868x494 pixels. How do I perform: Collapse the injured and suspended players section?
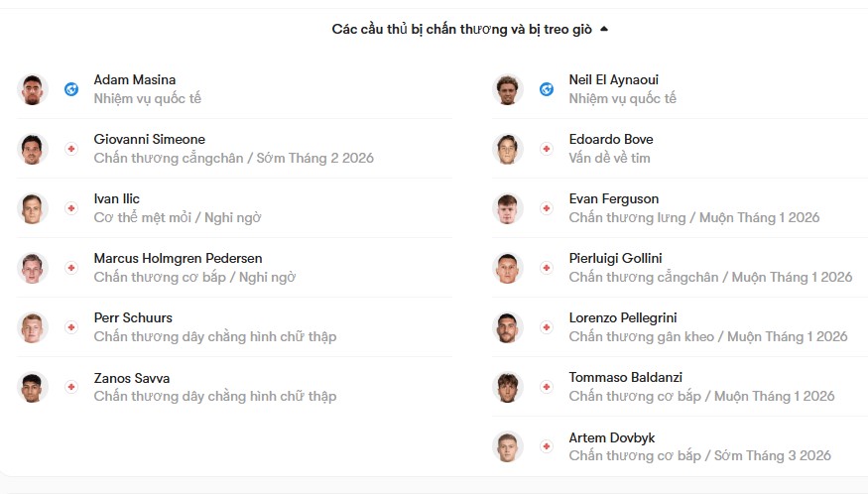click(604, 29)
